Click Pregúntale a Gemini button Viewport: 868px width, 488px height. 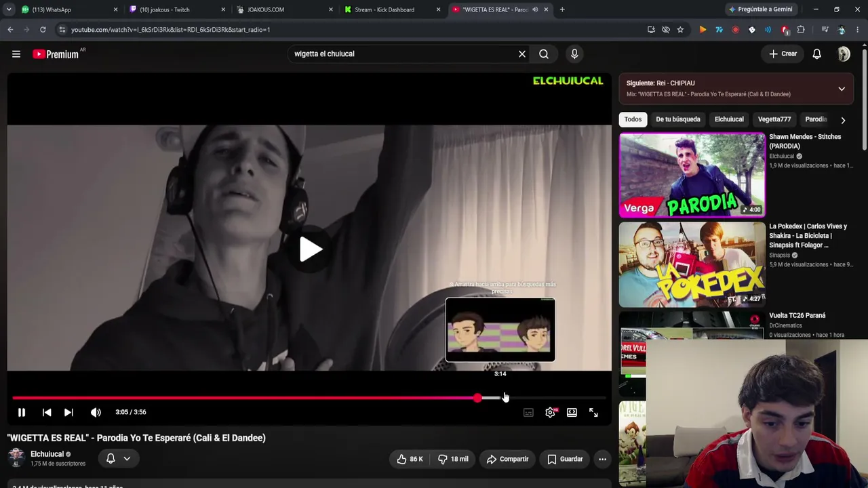coord(760,9)
